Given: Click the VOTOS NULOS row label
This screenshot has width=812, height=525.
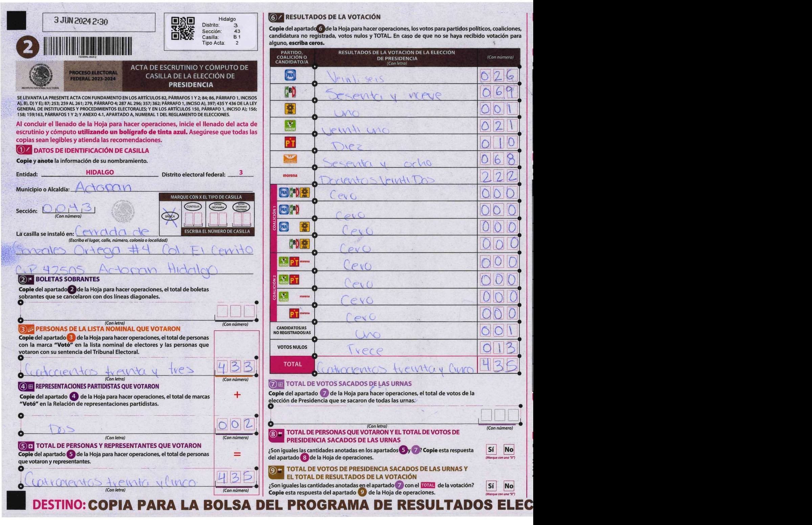Looking at the screenshot, I should [292, 347].
